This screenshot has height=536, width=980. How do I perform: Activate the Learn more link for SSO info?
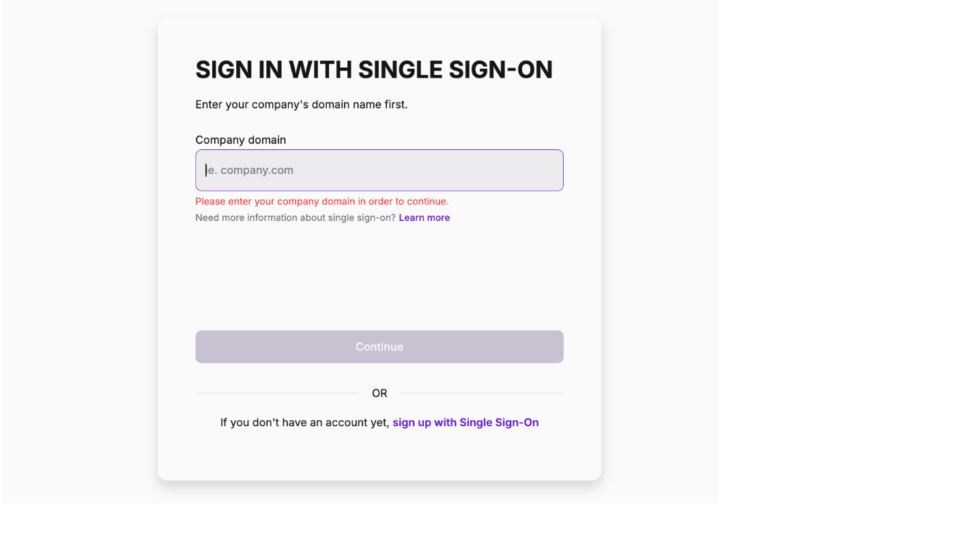tap(424, 217)
